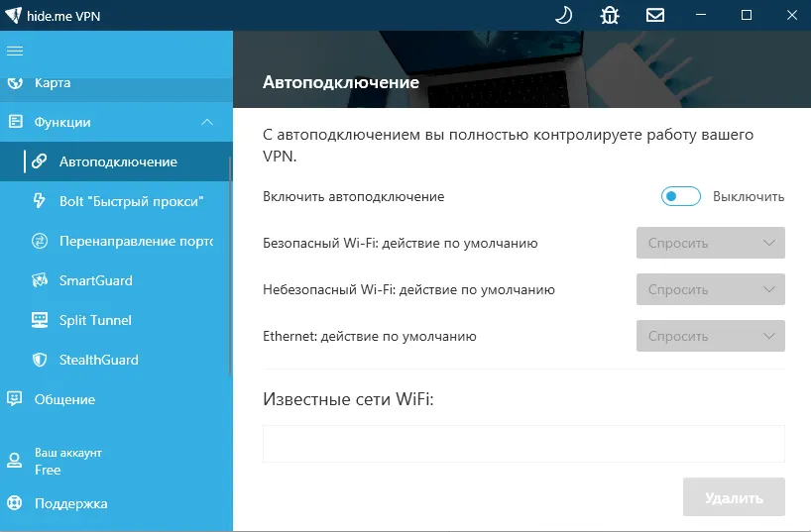Open the Поддержка menu item

(x=116, y=503)
